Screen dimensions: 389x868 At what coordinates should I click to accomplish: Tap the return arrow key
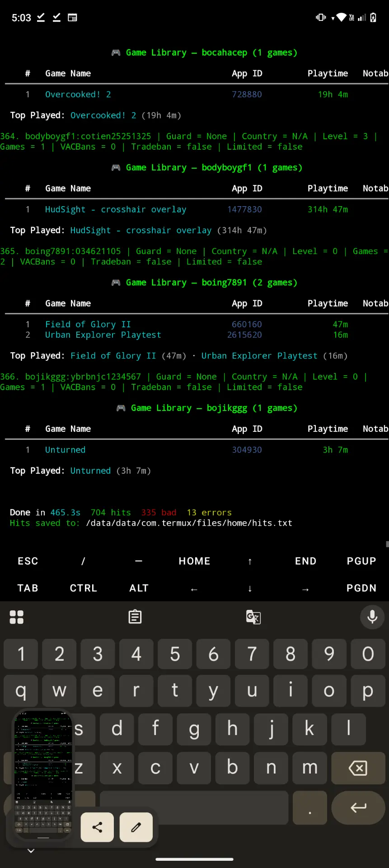click(x=358, y=807)
